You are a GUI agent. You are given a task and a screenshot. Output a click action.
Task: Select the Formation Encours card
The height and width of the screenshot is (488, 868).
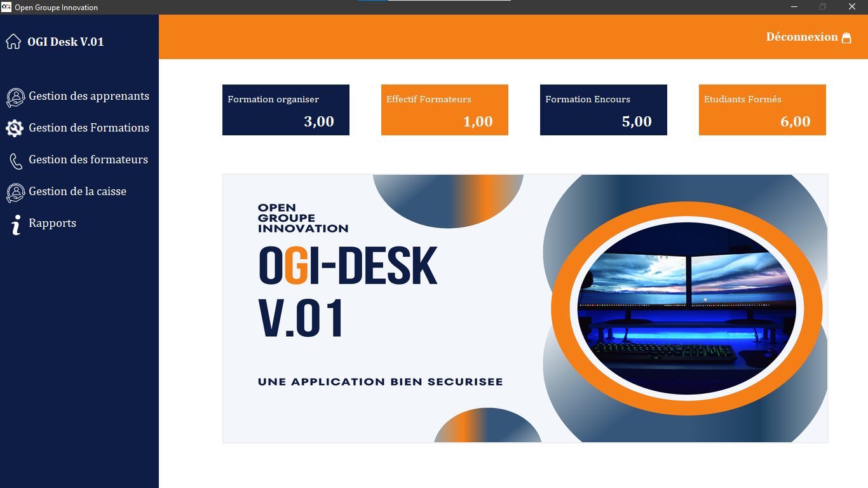click(x=604, y=110)
